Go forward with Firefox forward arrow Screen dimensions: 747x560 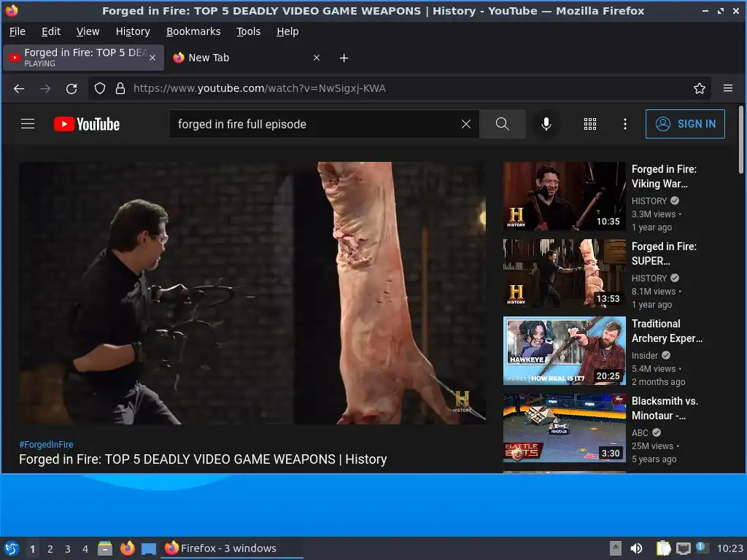point(45,88)
